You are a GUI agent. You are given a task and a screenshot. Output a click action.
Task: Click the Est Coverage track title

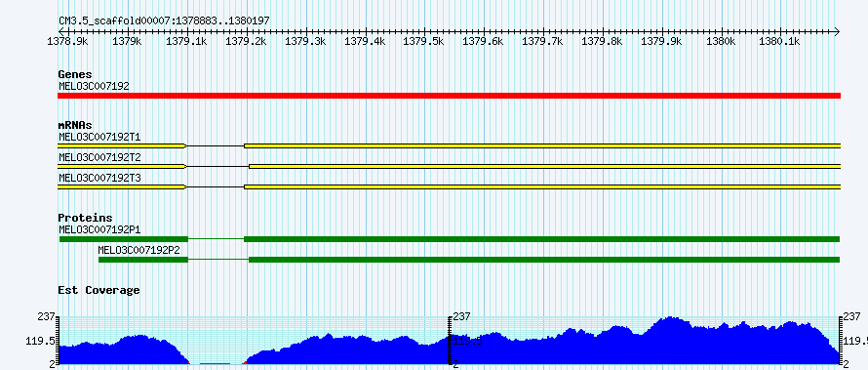(x=99, y=290)
